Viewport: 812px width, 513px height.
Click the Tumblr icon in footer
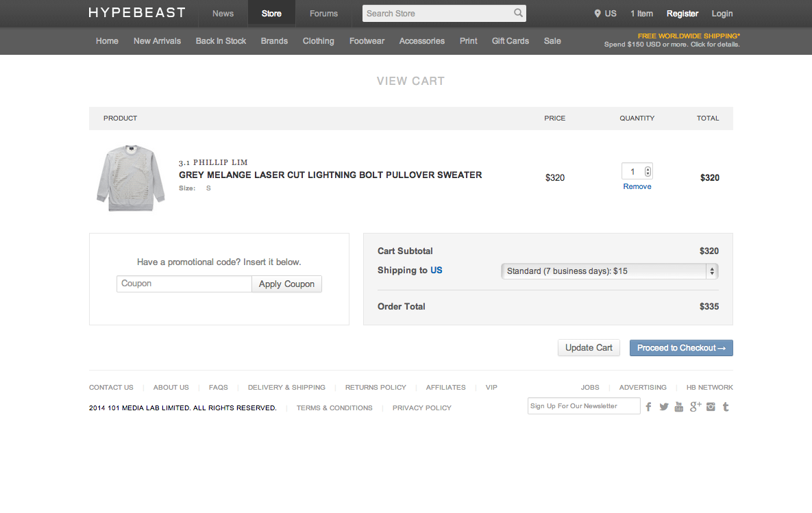tap(726, 407)
